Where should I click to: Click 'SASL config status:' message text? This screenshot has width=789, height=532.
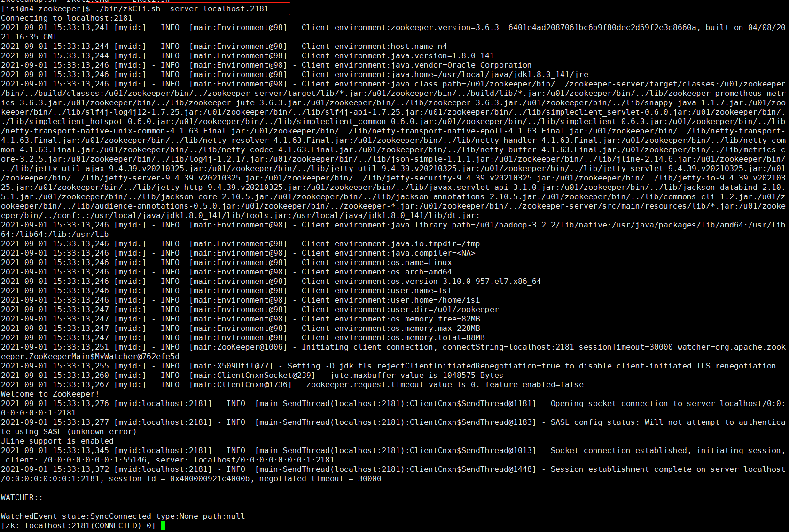pos(595,422)
